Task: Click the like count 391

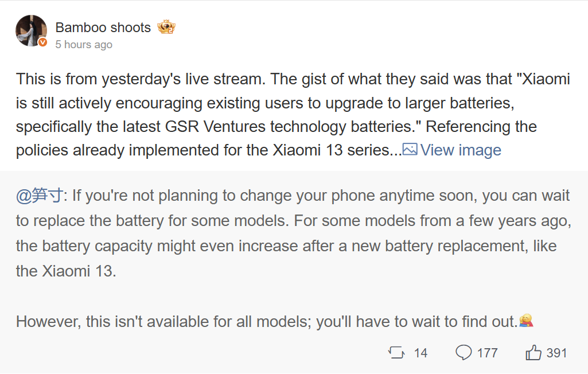Action: point(556,353)
